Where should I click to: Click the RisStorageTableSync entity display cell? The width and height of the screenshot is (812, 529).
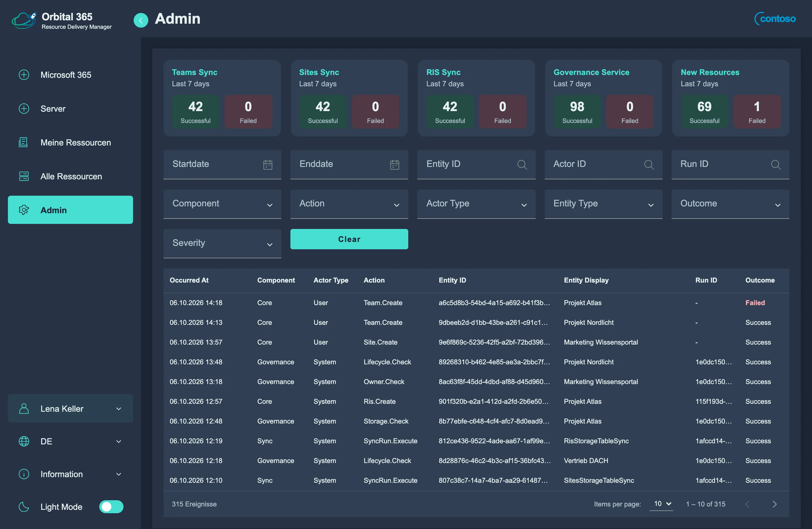(x=596, y=441)
